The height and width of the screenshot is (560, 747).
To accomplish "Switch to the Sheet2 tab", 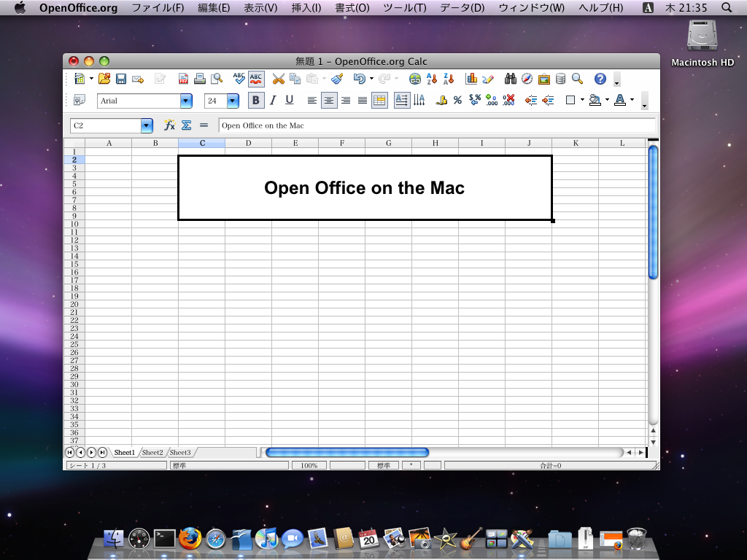I will 152,452.
